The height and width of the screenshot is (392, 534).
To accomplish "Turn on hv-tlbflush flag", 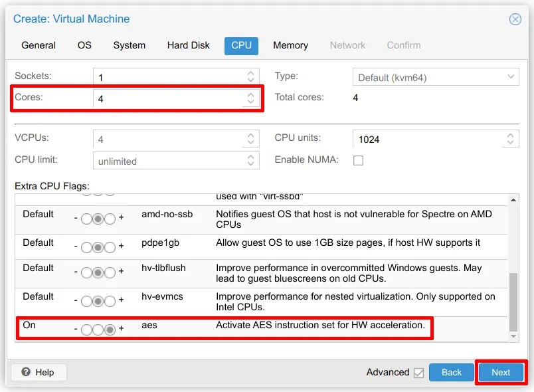I will 110,272.
